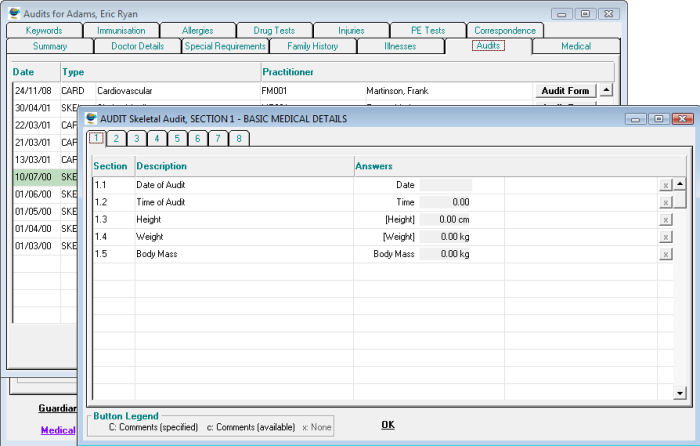This screenshot has width=700, height=446.
Task: Click the Height field showing 0.00 cm
Action: point(446,220)
